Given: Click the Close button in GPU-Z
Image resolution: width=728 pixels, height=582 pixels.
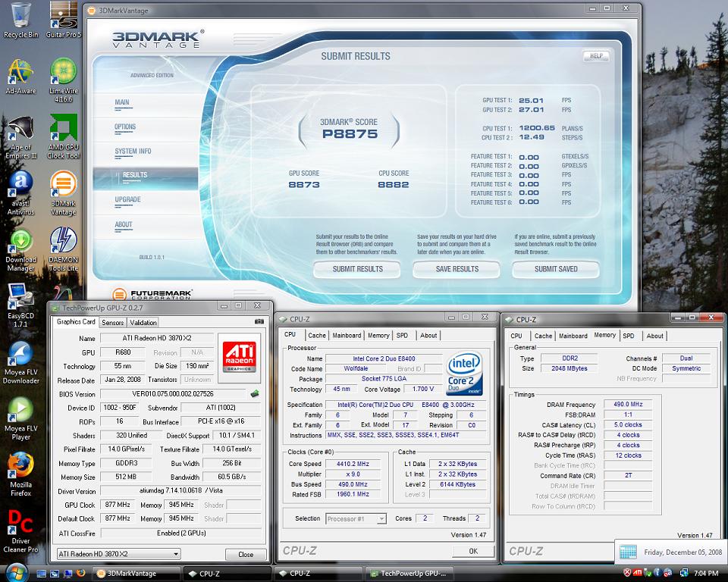Looking at the screenshot, I should coord(246,555).
